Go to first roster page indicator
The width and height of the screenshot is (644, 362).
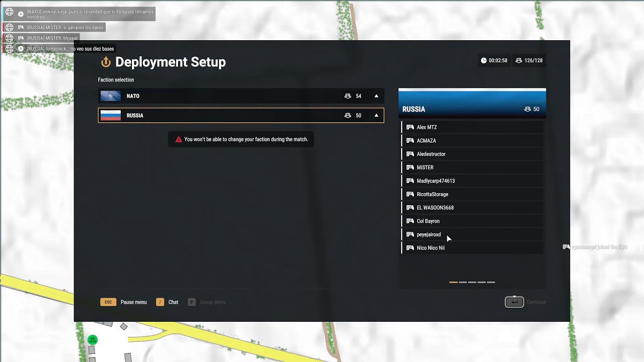click(453, 282)
